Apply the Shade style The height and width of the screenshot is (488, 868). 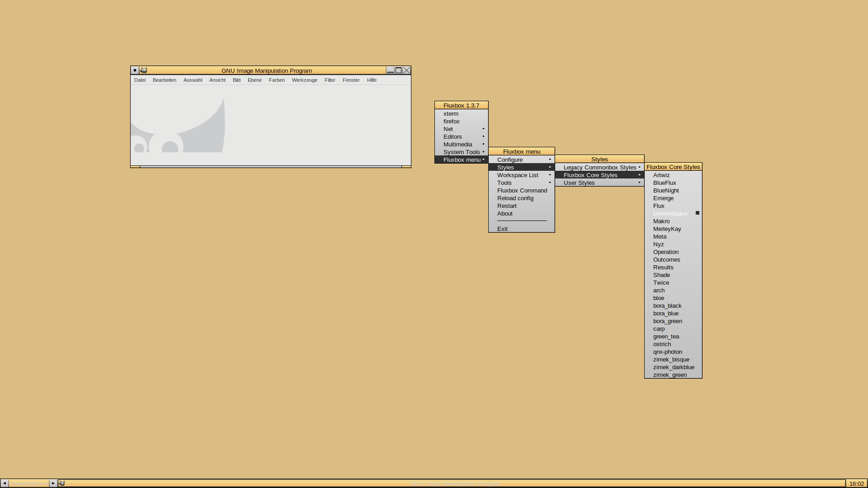pos(673,275)
